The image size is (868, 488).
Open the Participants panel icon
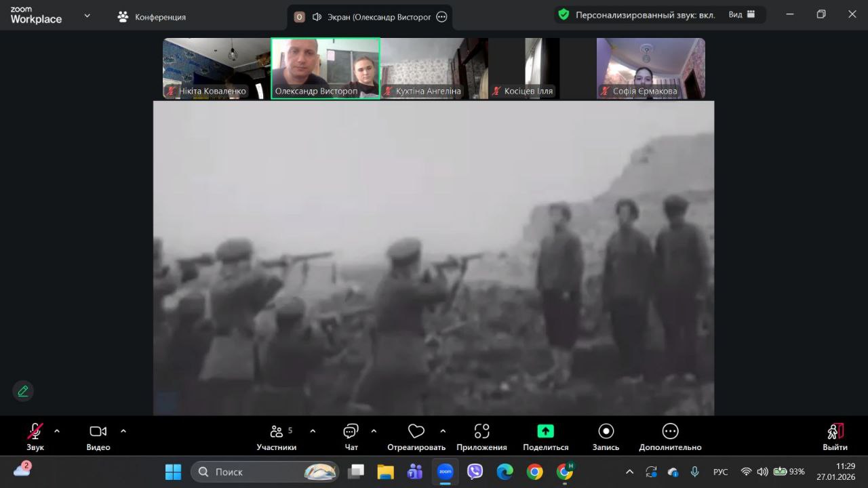coord(277,432)
